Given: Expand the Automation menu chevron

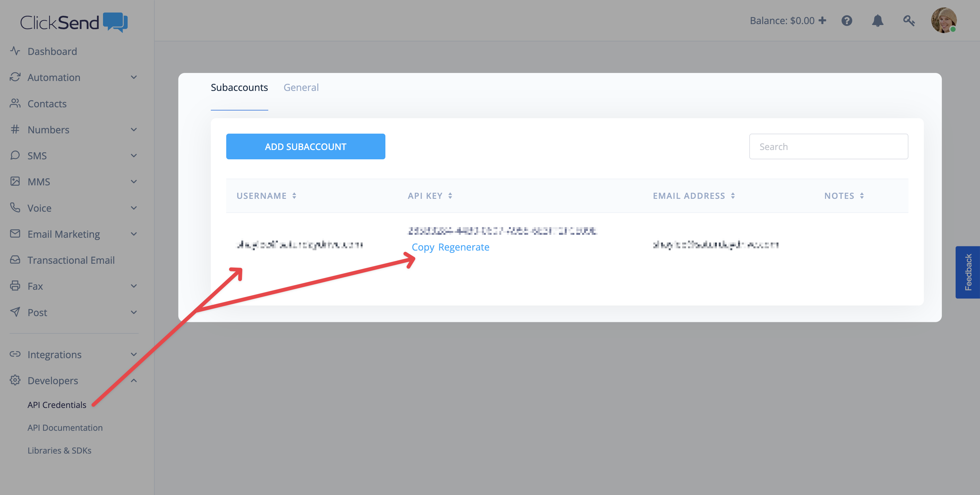Looking at the screenshot, I should [x=133, y=77].
